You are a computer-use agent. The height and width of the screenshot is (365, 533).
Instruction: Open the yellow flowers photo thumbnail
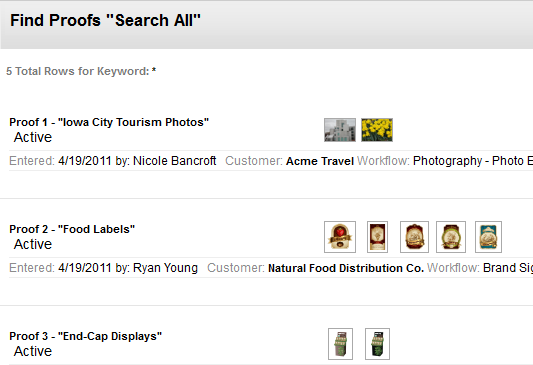[x=377, y=130]
